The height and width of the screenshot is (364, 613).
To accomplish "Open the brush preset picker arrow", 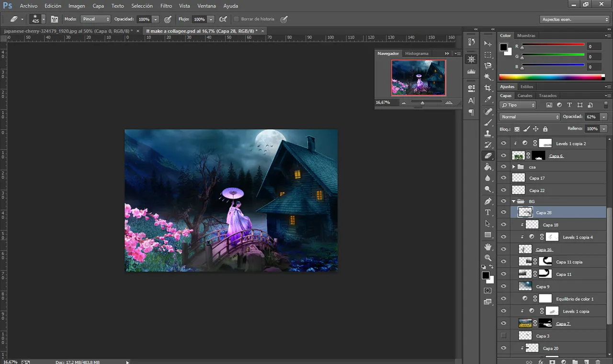I will click(44, 19).
